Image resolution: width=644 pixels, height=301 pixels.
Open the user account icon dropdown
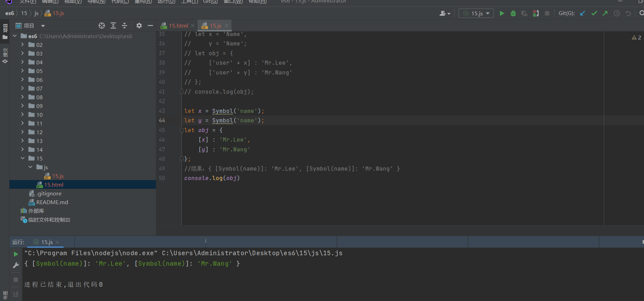tap(445, 13)
